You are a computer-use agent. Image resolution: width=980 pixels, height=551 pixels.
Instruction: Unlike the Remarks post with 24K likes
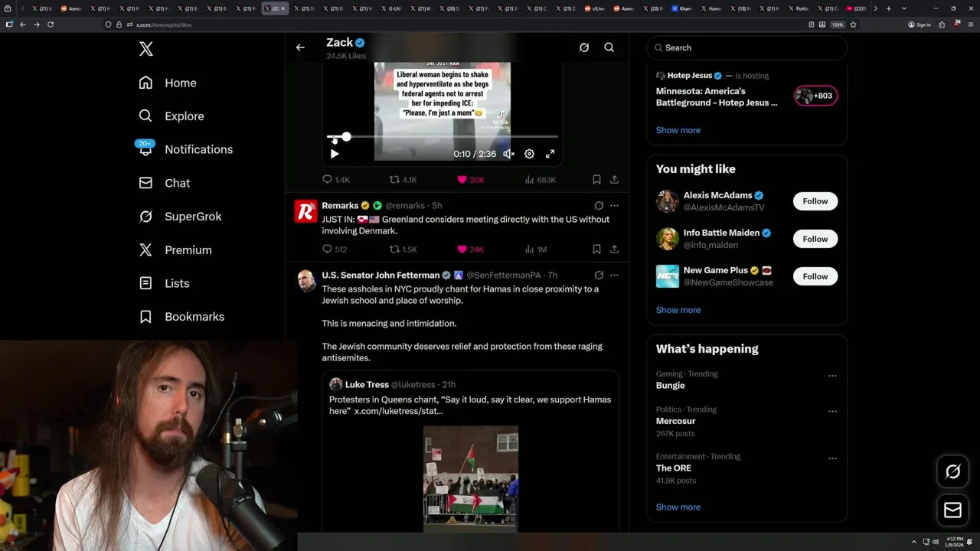tap(470, 249)
